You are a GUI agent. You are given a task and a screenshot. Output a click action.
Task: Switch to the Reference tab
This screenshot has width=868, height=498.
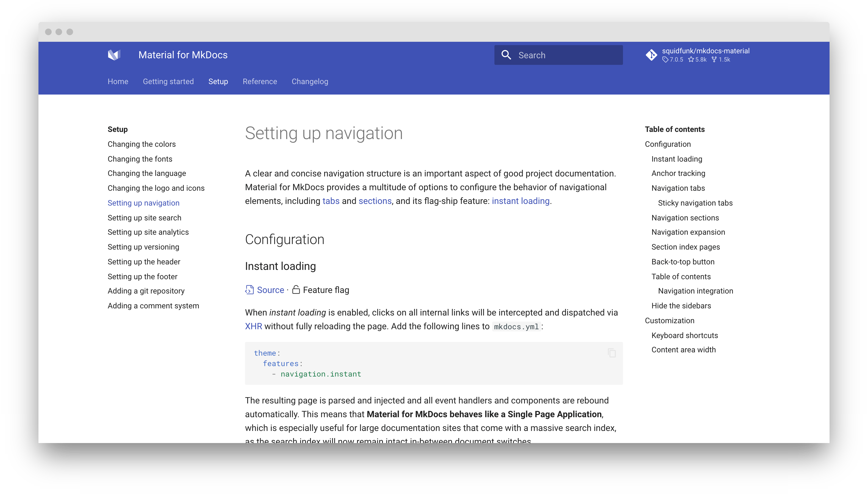tap(260, 81)
